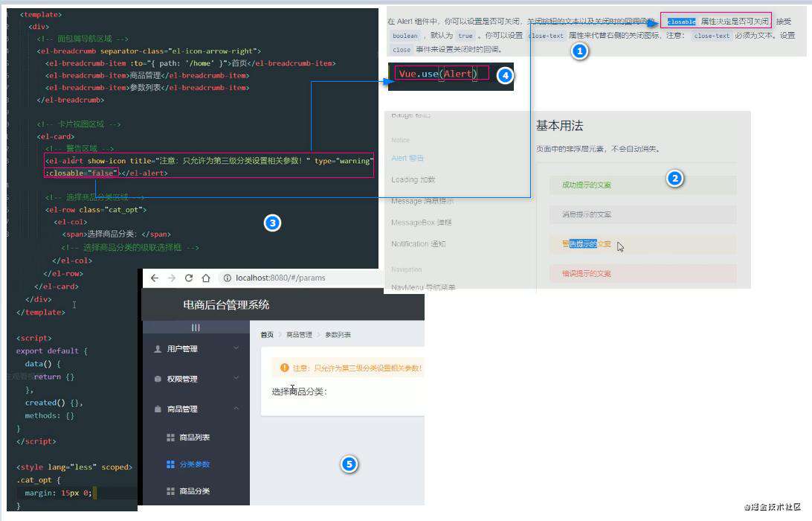Image resolution: width=812 pixels, height=521 pixels.
Task: Click the el-breadcrumb separator-class code line
Action: pos(149,51)
